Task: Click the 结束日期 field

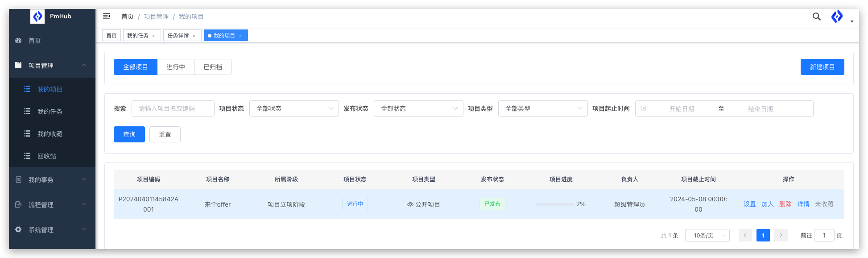Action: (x=761, y=108)
